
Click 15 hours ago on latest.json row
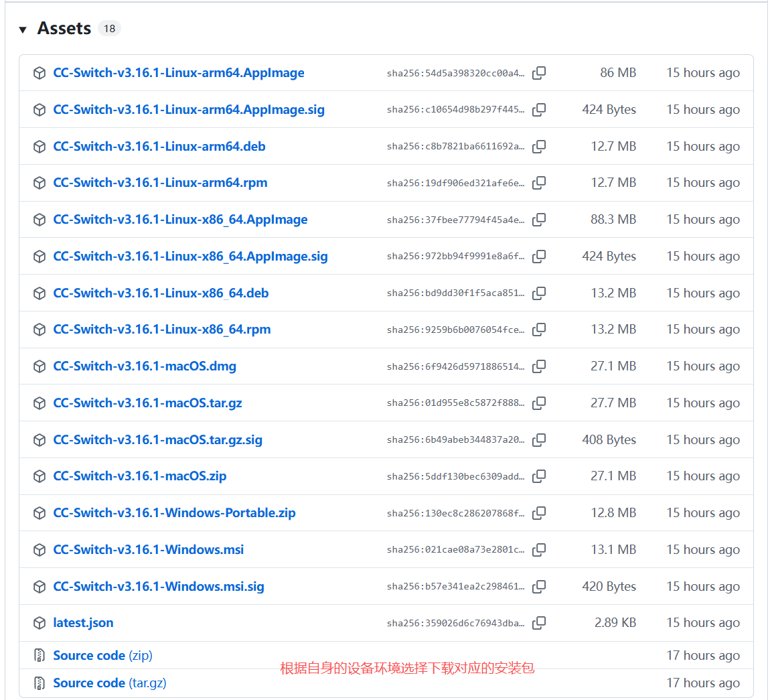pos(703,624)
